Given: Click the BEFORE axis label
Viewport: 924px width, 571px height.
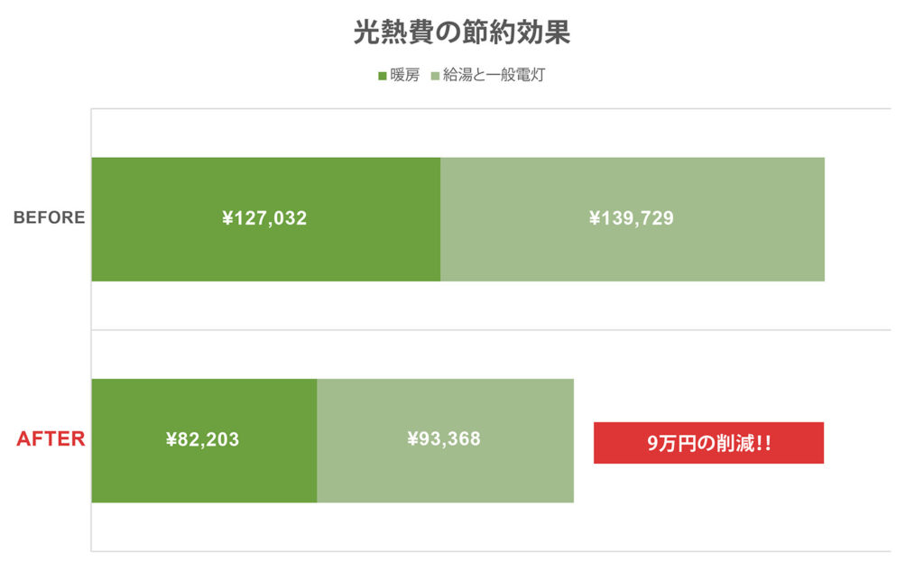Looking at the screenshot, I should [50, 217].
